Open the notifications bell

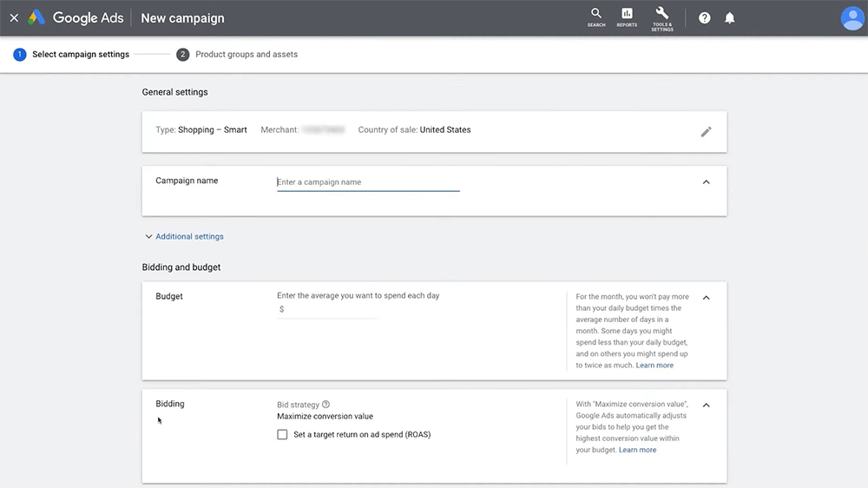pyautogui.click(x=730, y=18)
